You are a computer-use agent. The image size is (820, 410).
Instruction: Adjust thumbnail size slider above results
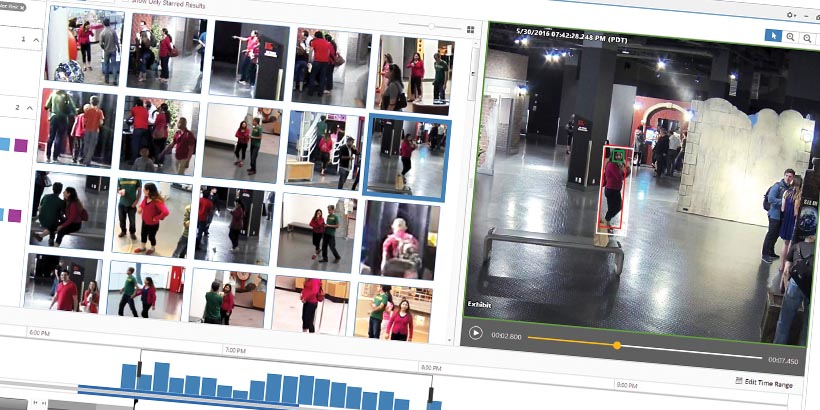(430, 25)
